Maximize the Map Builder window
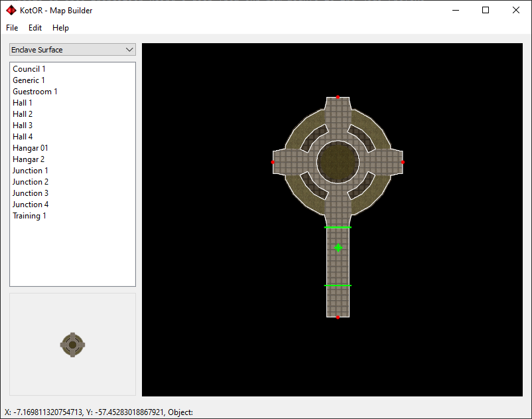The image size is (532, 419). tap(486, 10)
